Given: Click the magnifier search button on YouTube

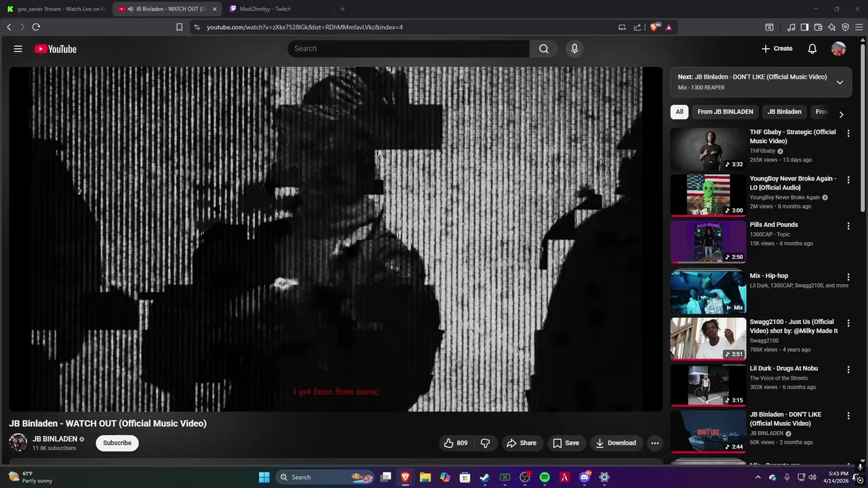Looking at the screenshot, I should click(544, 49).
